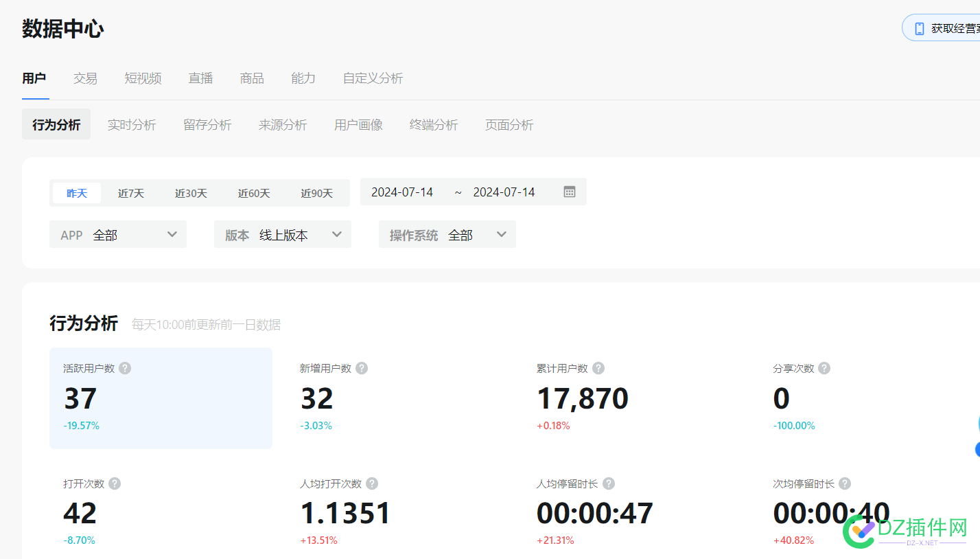
Task: Choose the 近30天 time range
Action: coord(191,193)
